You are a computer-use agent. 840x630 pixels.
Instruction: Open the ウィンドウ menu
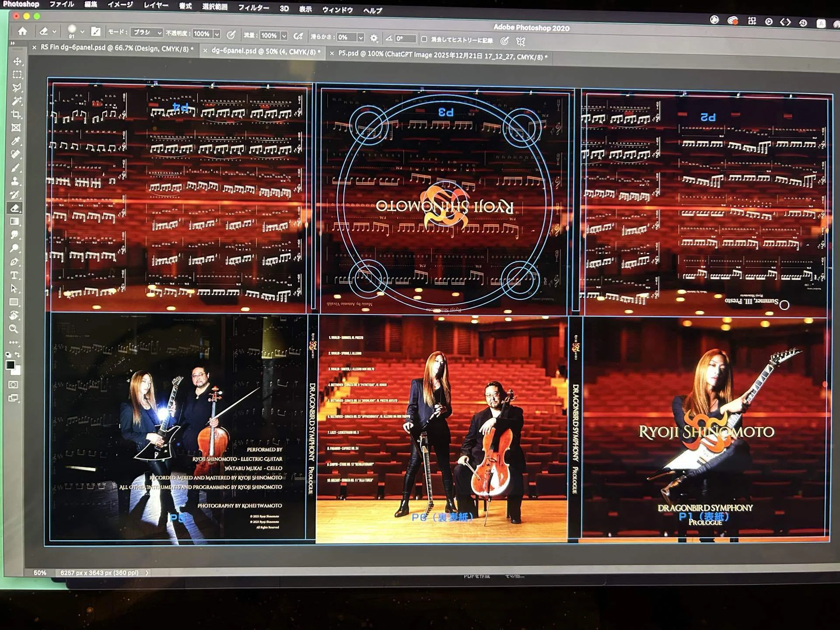[x=337, y=10]
